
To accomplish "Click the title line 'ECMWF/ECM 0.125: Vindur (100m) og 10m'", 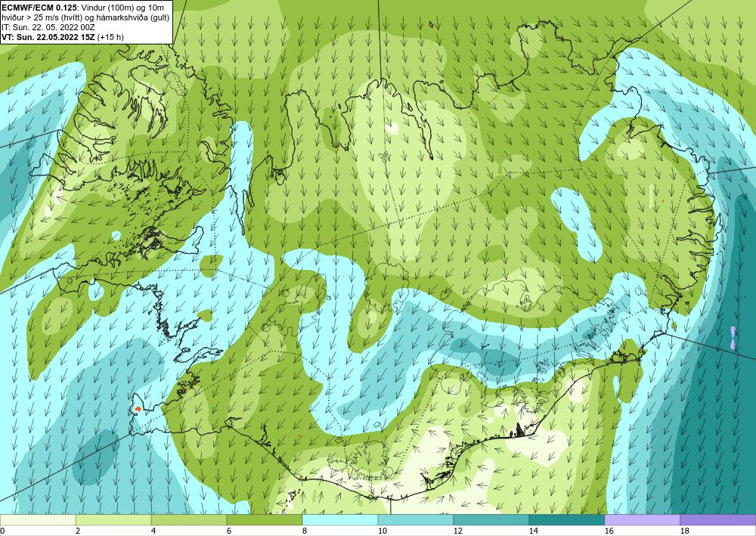I will (x=83, y=7).
